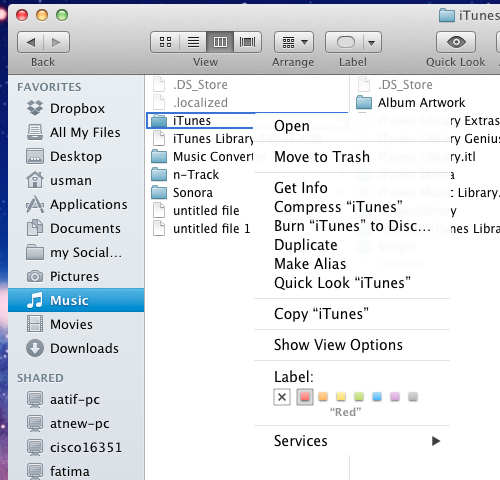Open Dropbox in the sidebar
Image resolution: width=500 pixels, height=480 pixels.
(76, 108)
